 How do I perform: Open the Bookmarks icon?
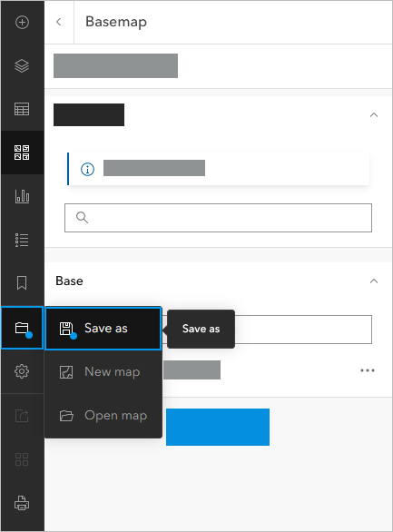(22, 283)
